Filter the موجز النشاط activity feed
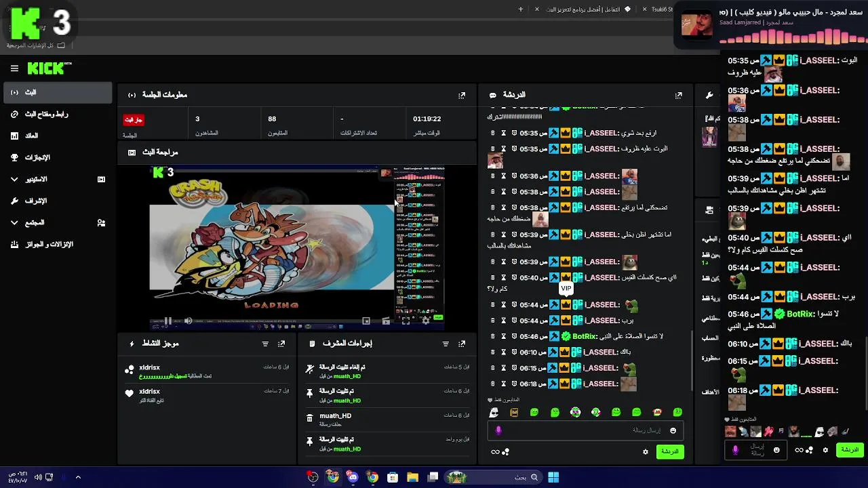 265,344
